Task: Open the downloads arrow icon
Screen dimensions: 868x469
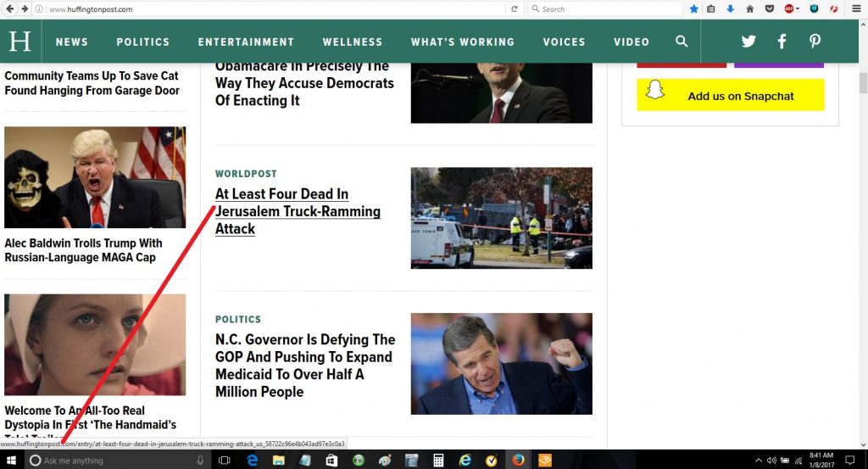Action: [730, 8]
